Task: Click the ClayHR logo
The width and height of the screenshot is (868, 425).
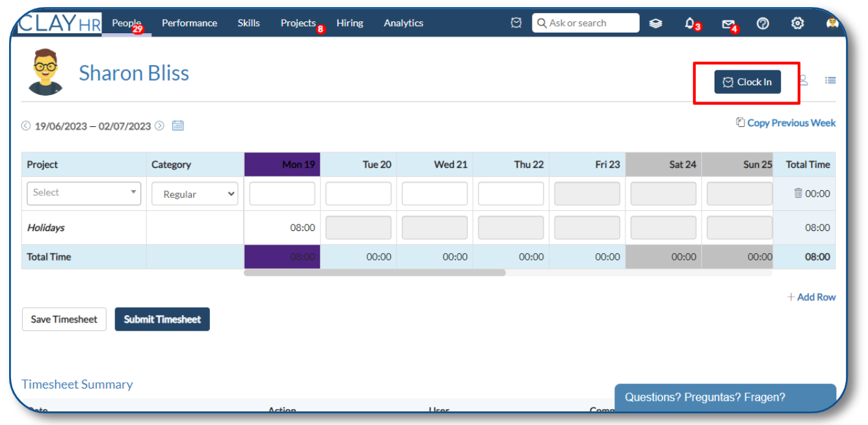Action: point(59,23)
